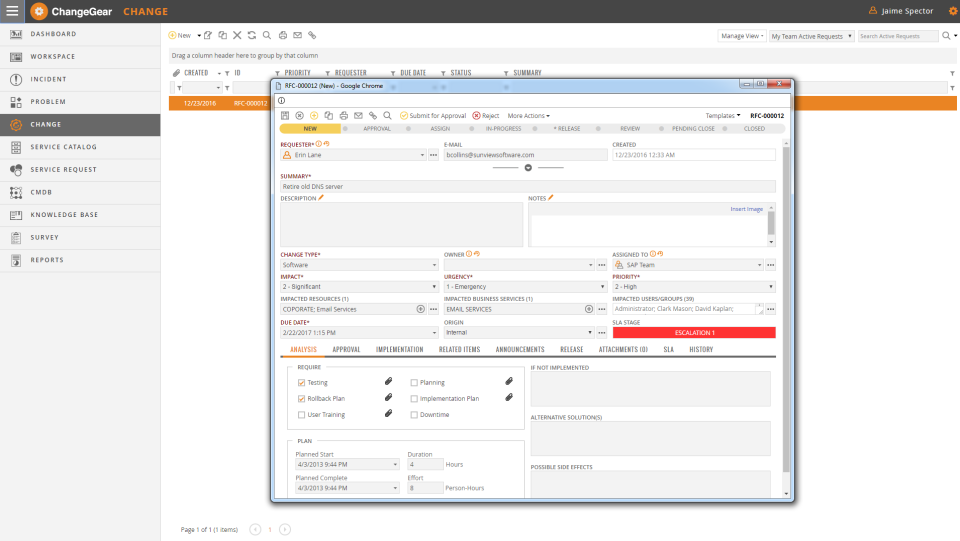Screen dimensions: 960x541
Task: Click the edit icon in main toolbar
Action: [208, 35]
